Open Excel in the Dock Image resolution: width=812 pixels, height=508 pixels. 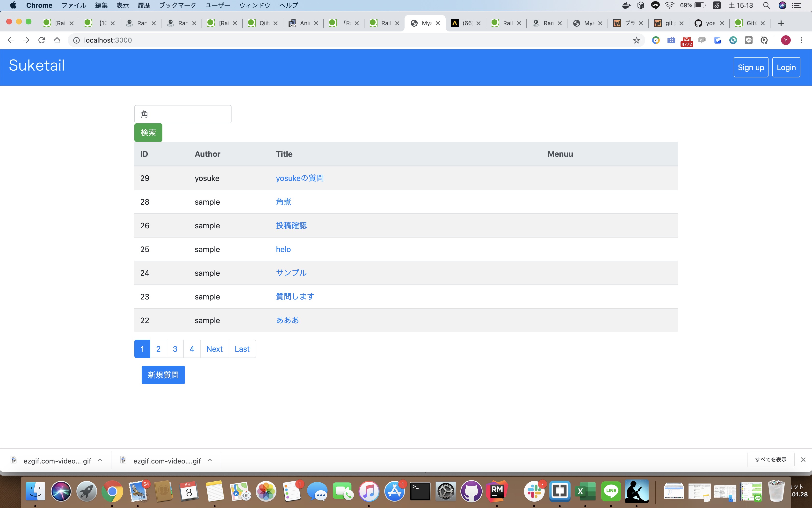coord(585,491)
